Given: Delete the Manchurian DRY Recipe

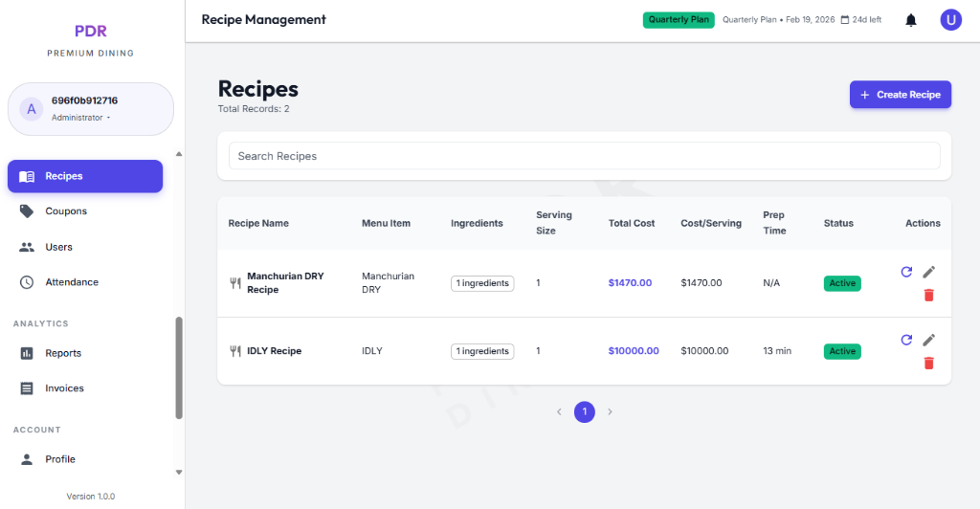Looking at the screenshot, I should (x=928, y=295).
